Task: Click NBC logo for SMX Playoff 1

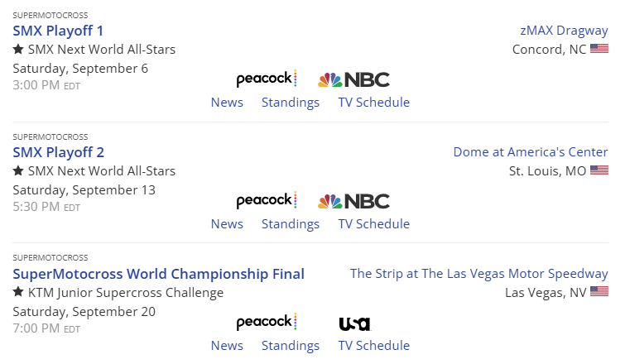Action: pyautogui.click(x=353, y=79)
